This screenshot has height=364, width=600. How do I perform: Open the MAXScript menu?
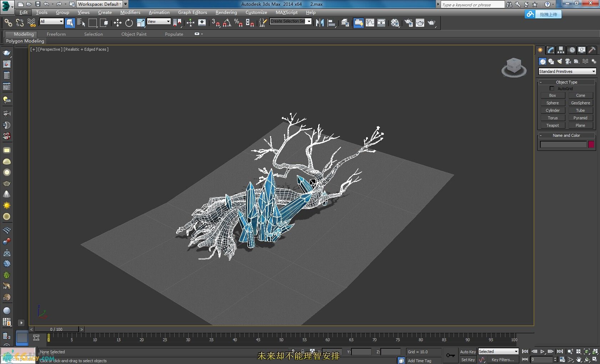click(x=286, y=12)
